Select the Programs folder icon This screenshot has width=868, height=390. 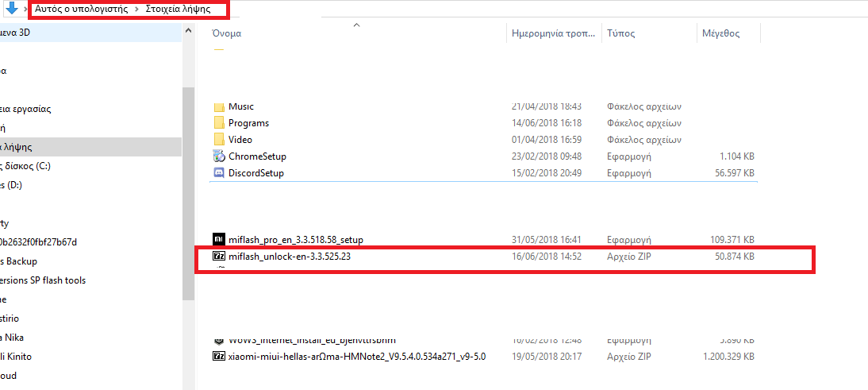219,123
